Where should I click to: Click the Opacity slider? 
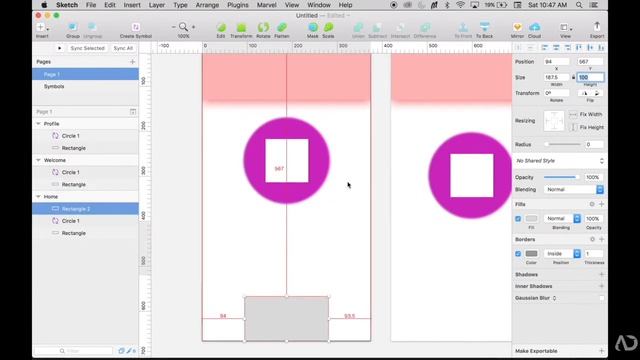click(x=561, y=177)
